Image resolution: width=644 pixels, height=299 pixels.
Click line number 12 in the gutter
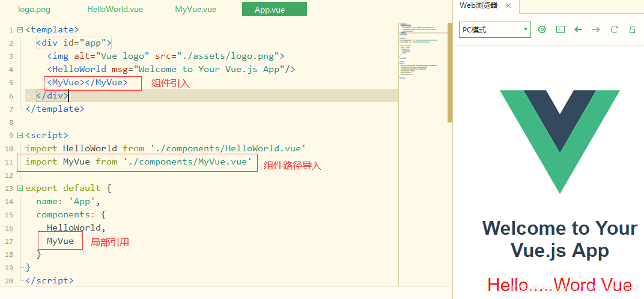click(9, 175)
